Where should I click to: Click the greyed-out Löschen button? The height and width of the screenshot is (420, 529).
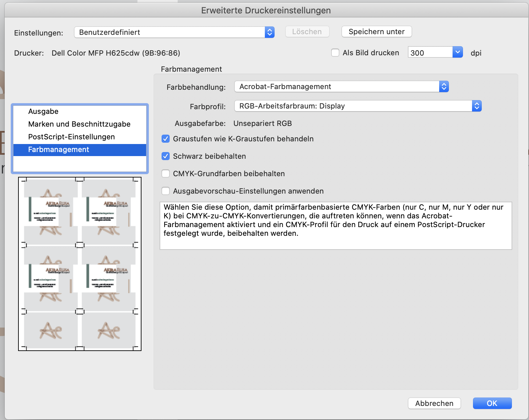tap(307, 32)
